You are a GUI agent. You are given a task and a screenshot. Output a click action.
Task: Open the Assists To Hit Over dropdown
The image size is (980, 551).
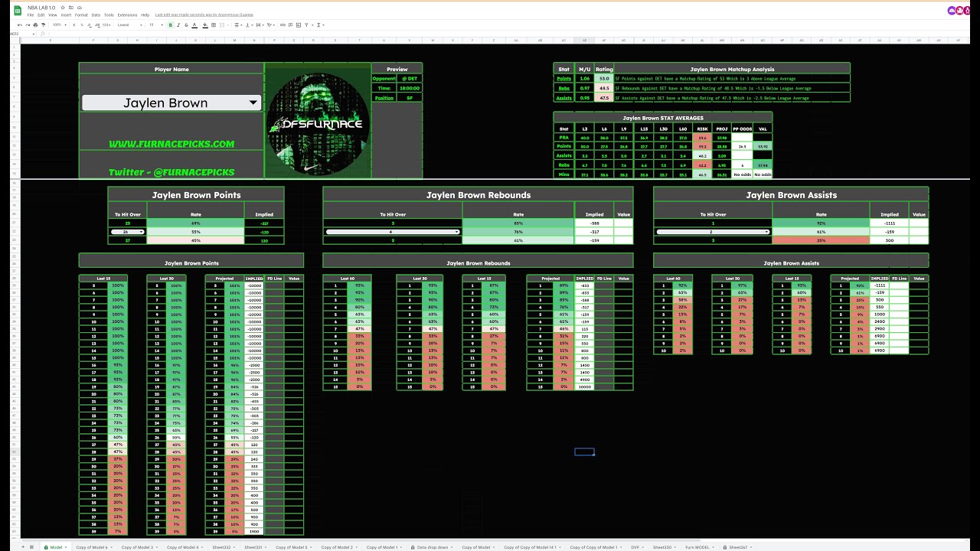coord(712,231)
